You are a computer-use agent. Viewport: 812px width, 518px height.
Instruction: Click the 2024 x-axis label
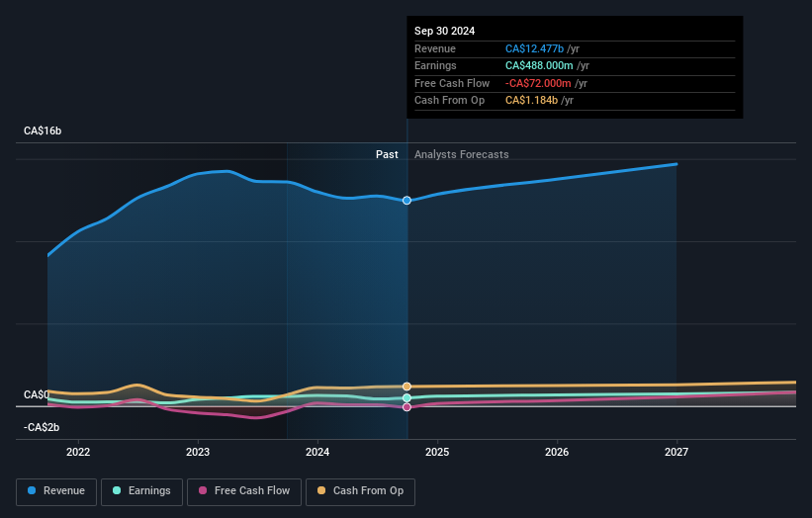point(317,453)
